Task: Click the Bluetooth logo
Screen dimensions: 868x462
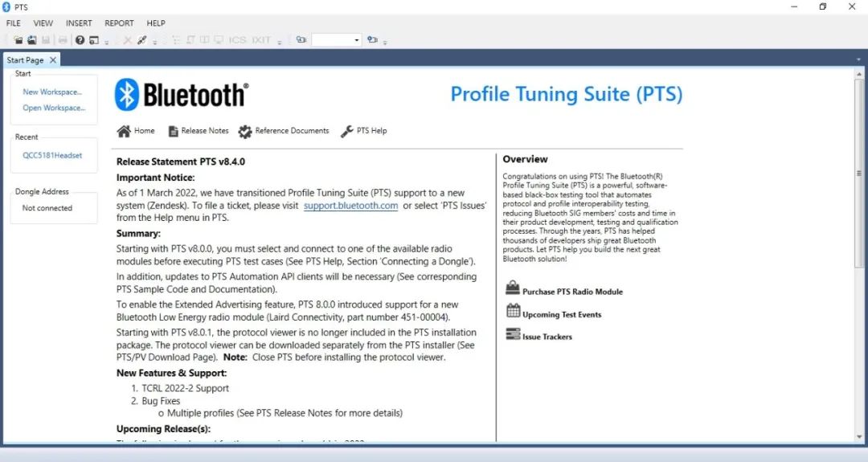Action: coord(182,95)
